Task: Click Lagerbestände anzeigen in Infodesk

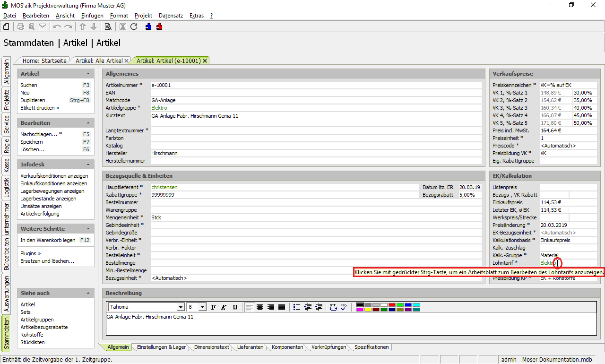Action: 48,199
